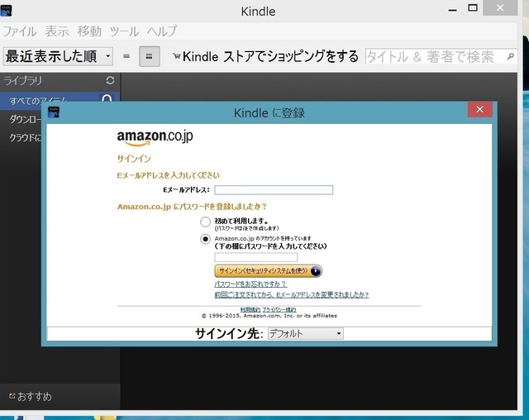Image resolution: width=529 pixels, height=420 pixels.
Task: Minimize the Kindle main window
Action: [452, 10]
